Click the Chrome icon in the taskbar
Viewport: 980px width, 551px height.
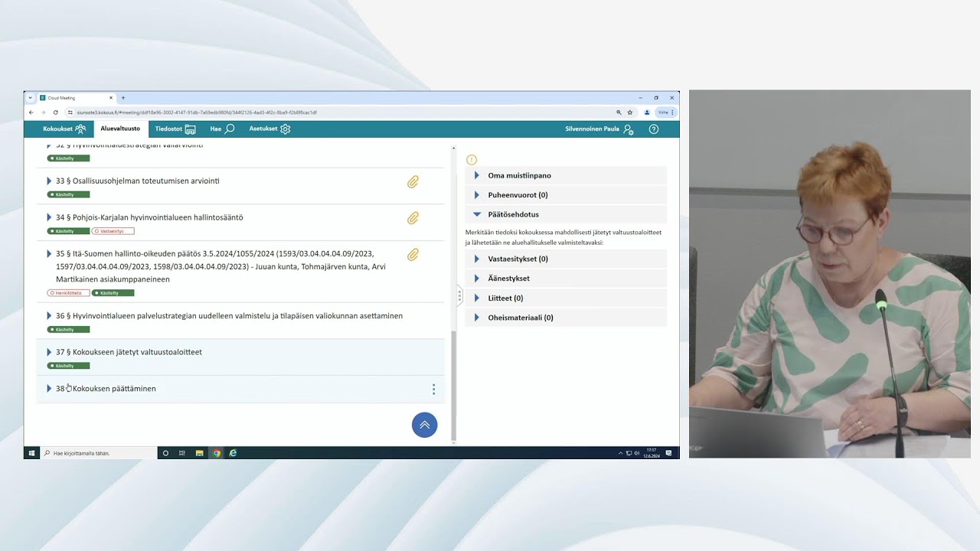pos(217,453)
